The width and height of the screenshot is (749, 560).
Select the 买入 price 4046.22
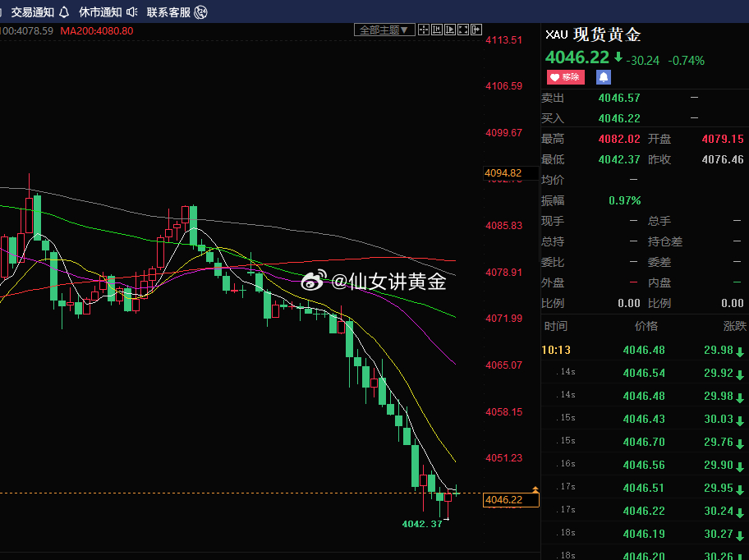tap(619, 118)
